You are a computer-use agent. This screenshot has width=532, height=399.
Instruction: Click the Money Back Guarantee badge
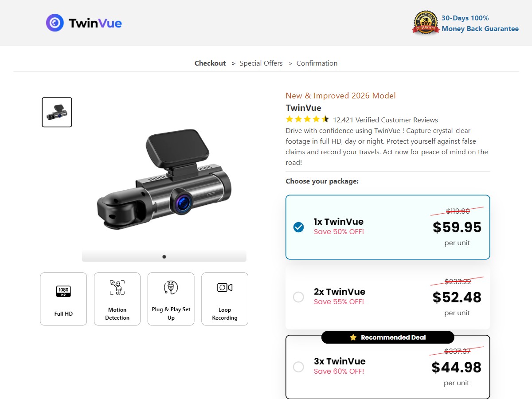(x=426, y=23)
